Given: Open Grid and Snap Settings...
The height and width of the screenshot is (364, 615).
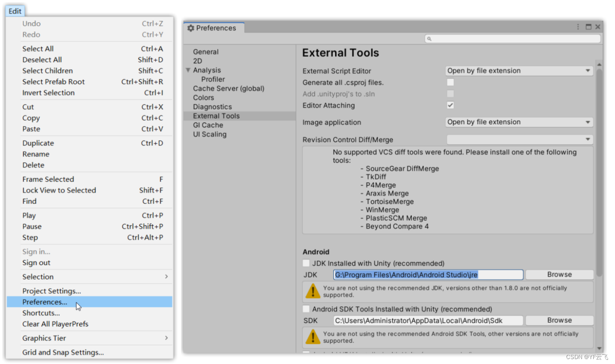Looking at the screenshot, I should click(x=90, y=352).
